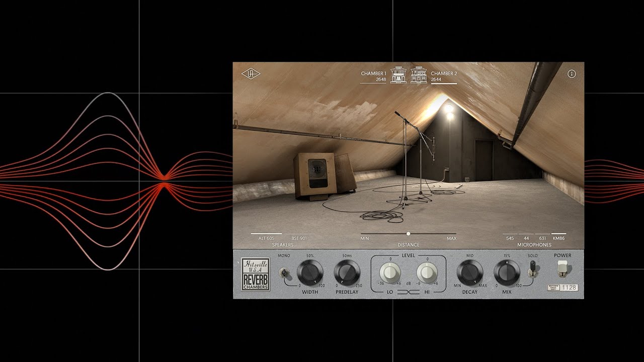Click the HI level knob
644x362 pixels.
click(427, 273)
